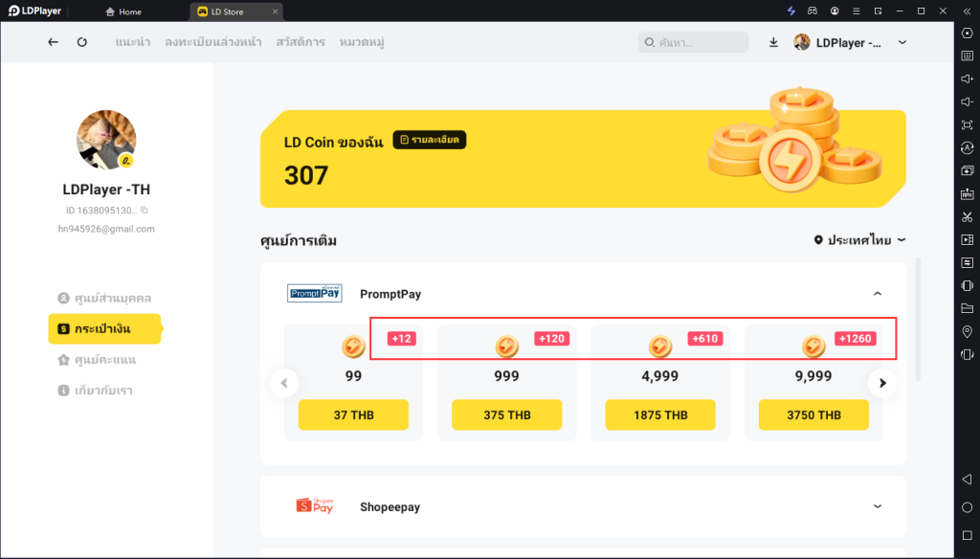Click the volume up icon
The image size is (980, 559).
point(967,78)
